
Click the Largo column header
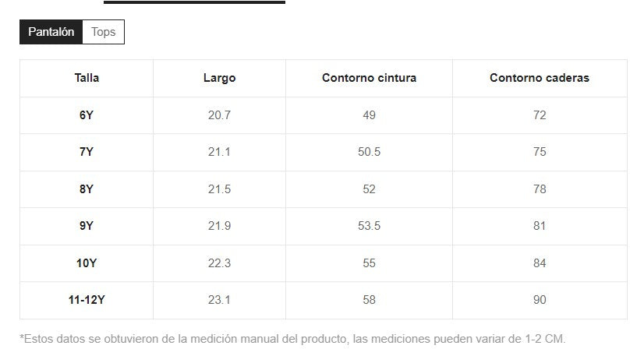(219, 78)
